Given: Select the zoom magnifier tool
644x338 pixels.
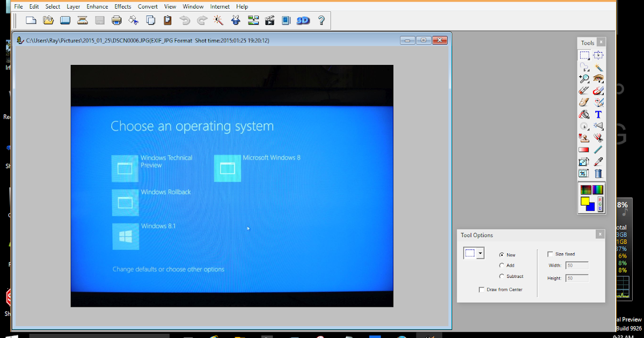Looking at the screenshot, I should point(584,79).
